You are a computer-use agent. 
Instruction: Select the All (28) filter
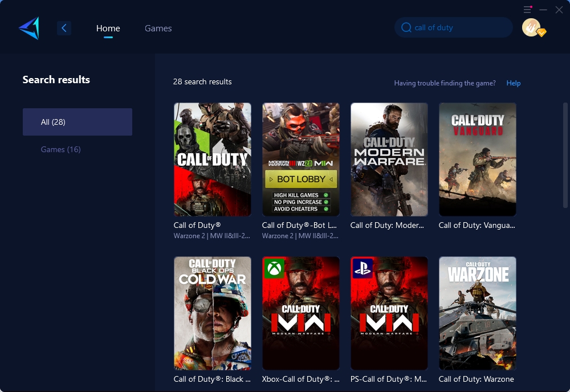pyautogui.click(x=78, y=122)
